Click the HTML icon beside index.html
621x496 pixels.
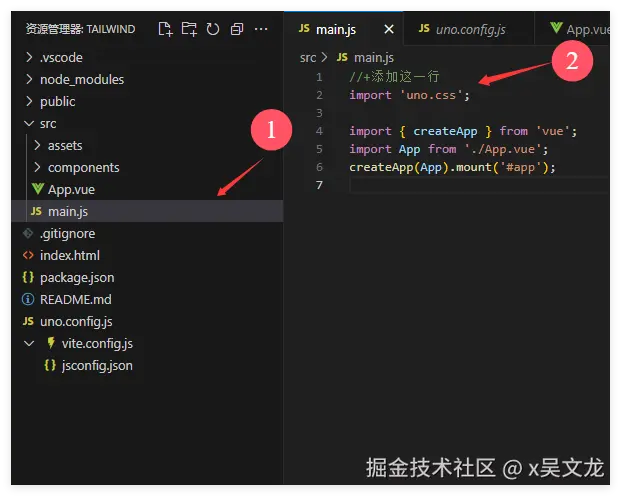[28, 255]
